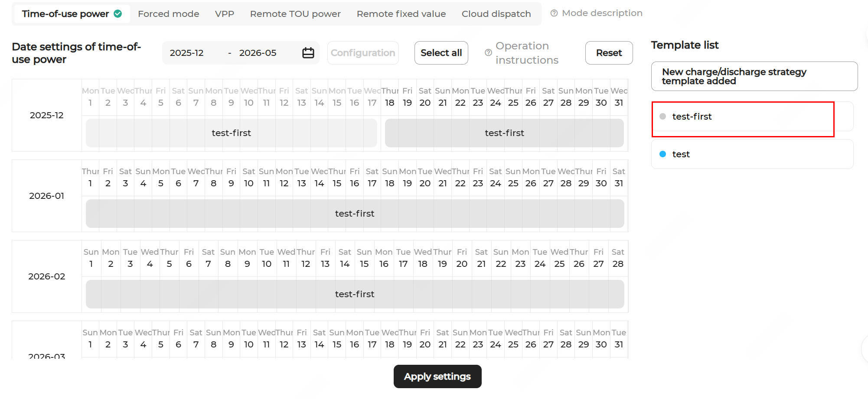This screenshot has width=868, height=399.
Task: Click the Reset button
Action: click(609, 53)
